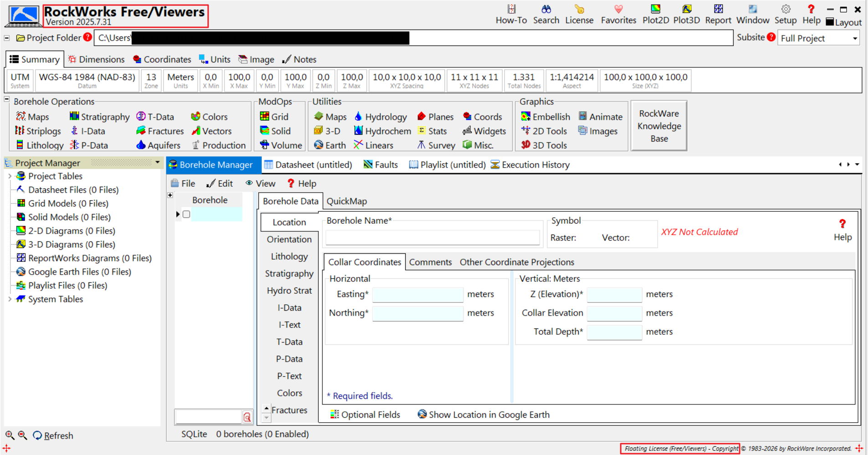Switch to the Dimensions tab
This screenshot has height=455, width=868.
96,60
